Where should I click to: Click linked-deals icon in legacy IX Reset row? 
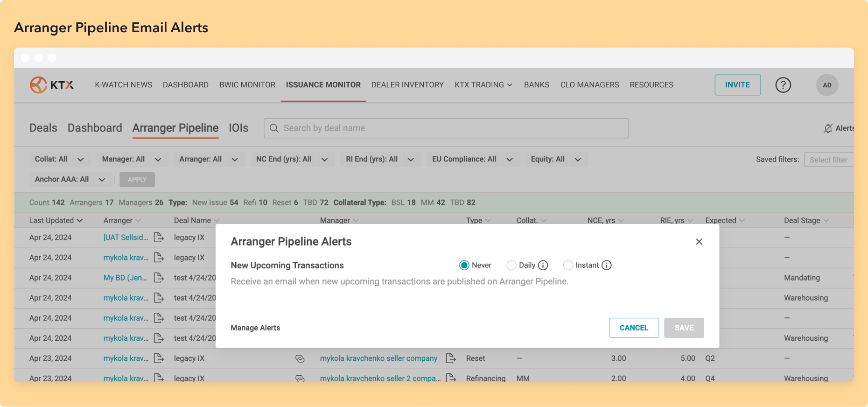click(x=300, y=358)
